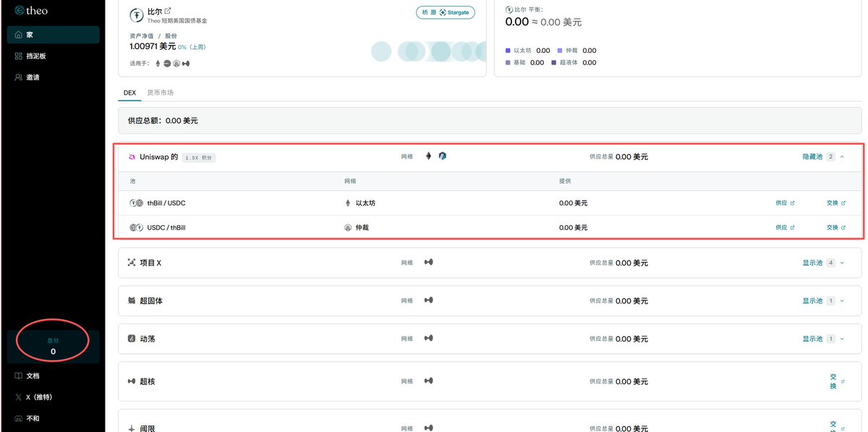868x432 pixels.
Task: Expand 动荡 pools with 显示池
Action: pos(823,339)
